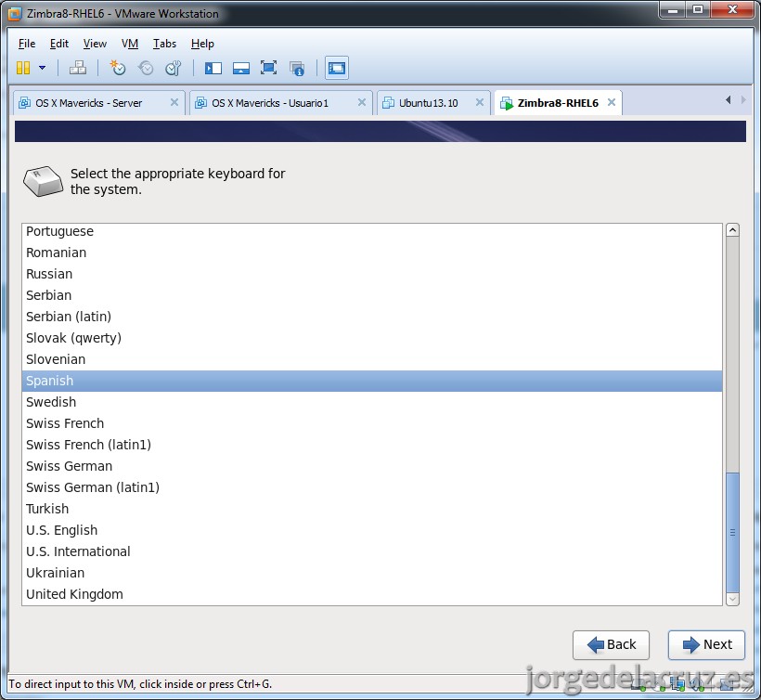The width and height of the screenshot is (761, 700).
Task: Switch to OS X Mavericks - Server tab
Action: [97, 103]
